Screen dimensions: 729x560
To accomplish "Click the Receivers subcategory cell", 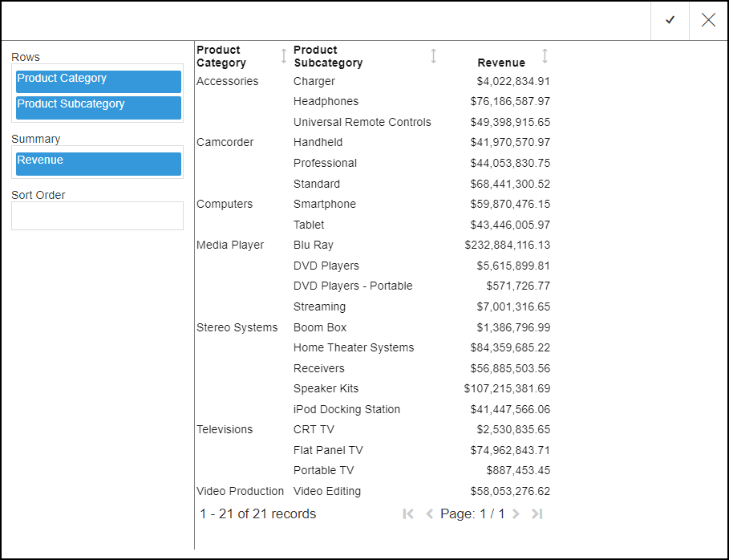I will point(319,368).
